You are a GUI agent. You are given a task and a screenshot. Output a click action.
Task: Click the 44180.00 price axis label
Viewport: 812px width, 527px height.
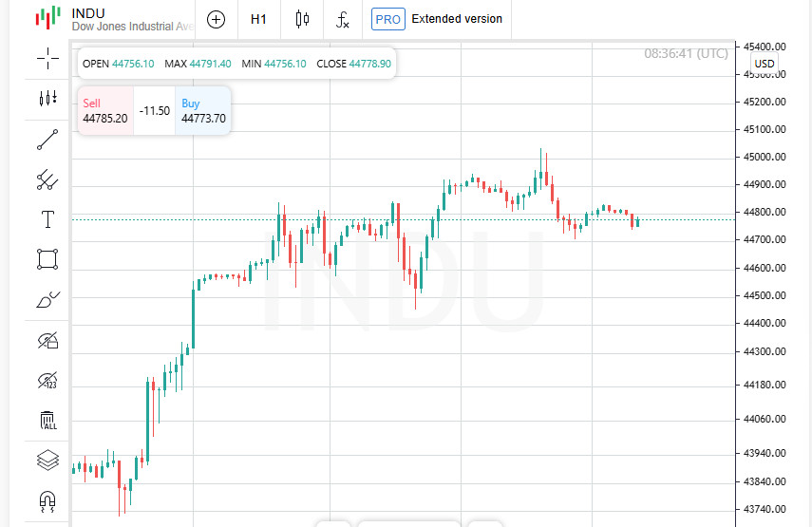pos(765,386)
